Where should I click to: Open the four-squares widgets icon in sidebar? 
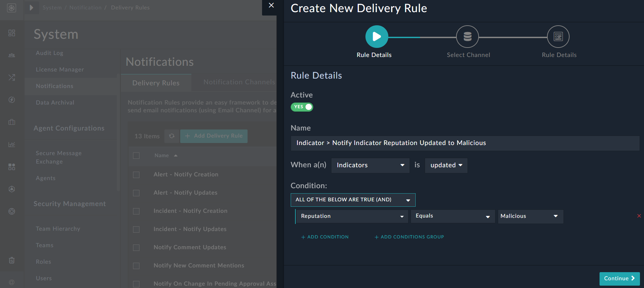(x=12, y=167)
